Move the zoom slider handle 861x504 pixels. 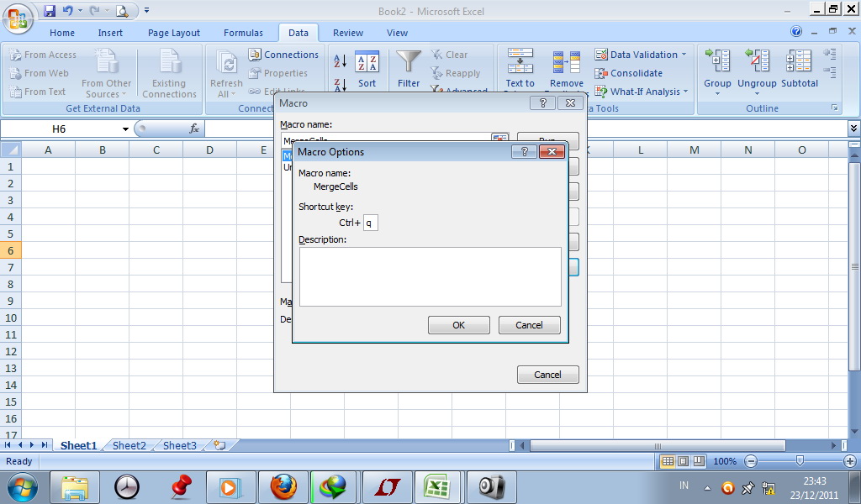coord(800,460)
